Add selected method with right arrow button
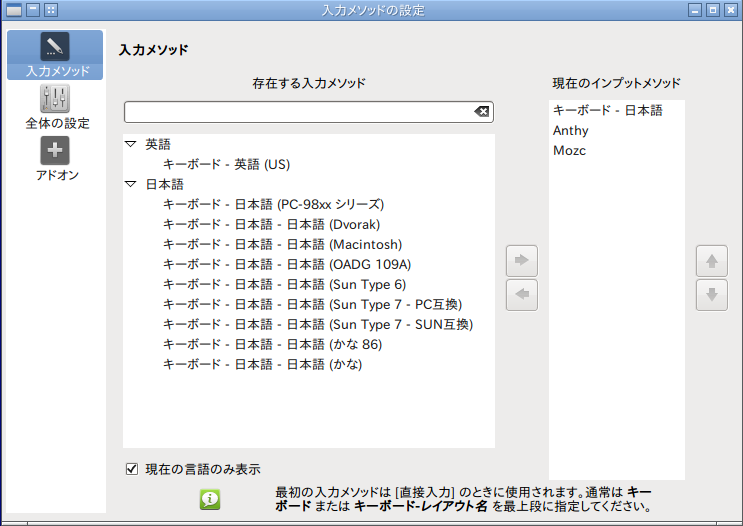The width and height of the screenshot is (743, 526). (522, 261)
